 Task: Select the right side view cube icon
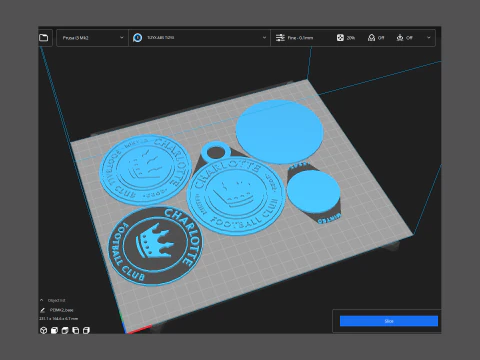[86, 330]
